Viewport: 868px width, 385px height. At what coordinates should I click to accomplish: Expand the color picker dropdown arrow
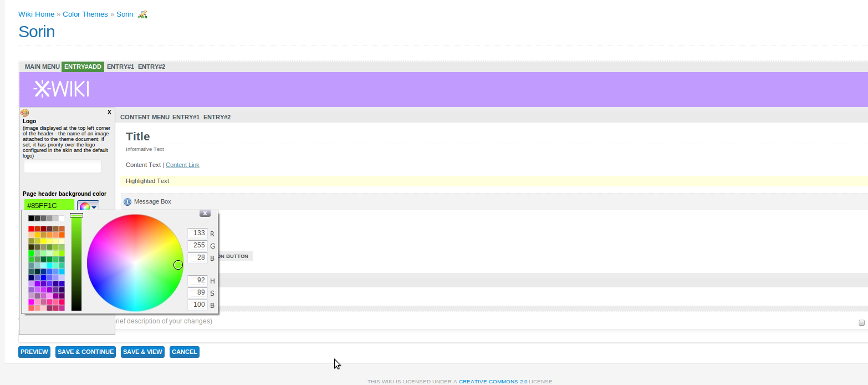point(94,206)
